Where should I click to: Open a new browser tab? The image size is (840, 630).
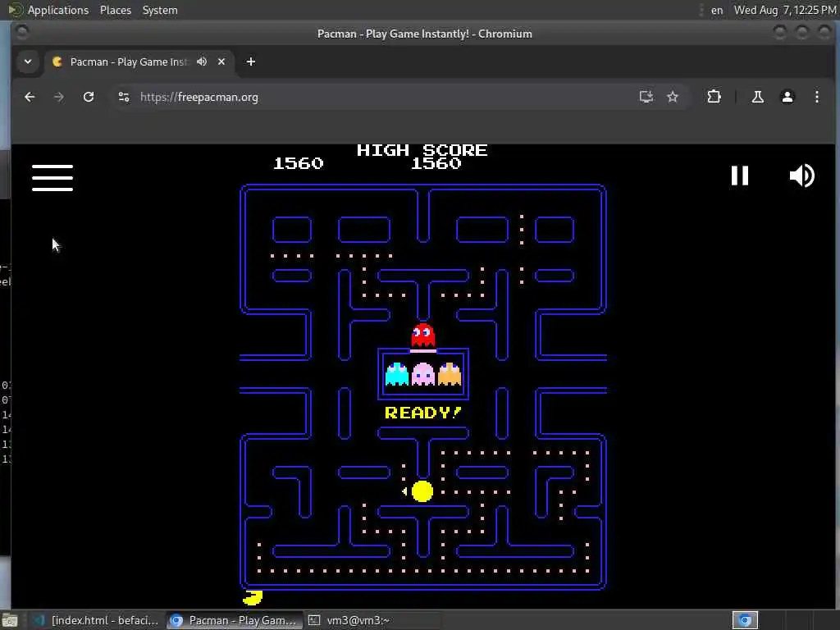coord(251,62)
